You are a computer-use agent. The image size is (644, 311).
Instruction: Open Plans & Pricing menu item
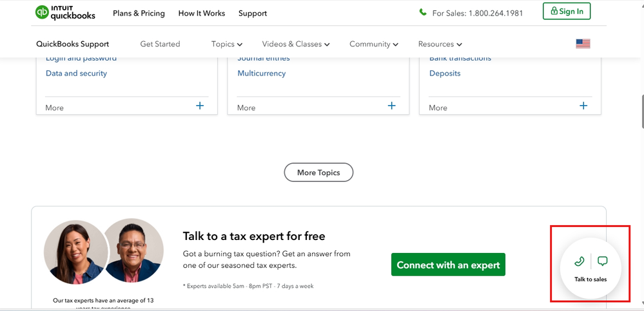[x=139, y=13]
